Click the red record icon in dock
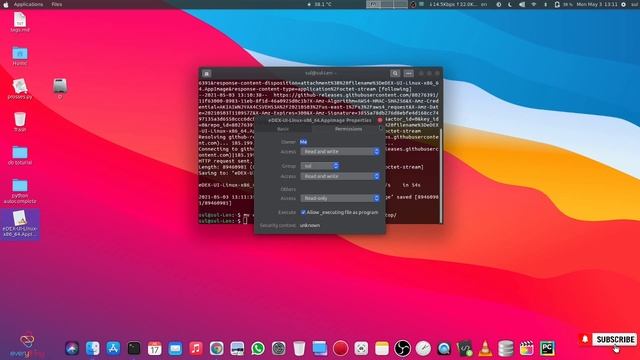Viewport: 640px width, 360px height. click(340, 348)
